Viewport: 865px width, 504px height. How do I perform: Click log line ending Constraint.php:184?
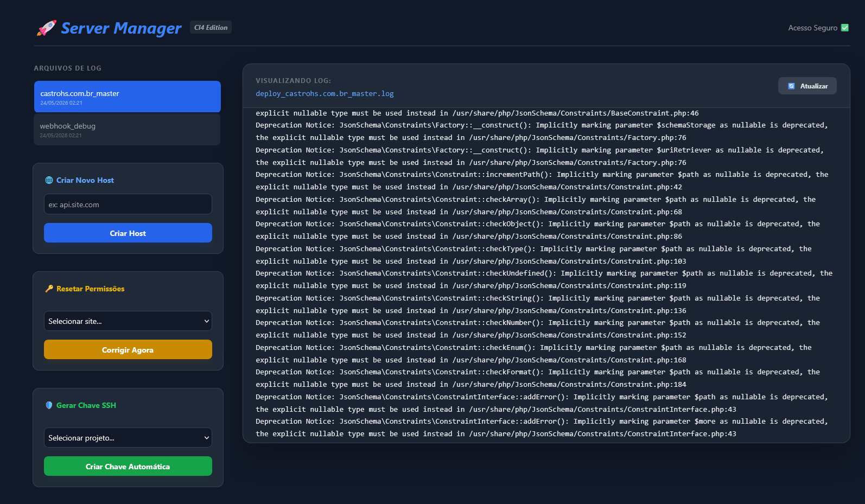[x=471, y=385]
